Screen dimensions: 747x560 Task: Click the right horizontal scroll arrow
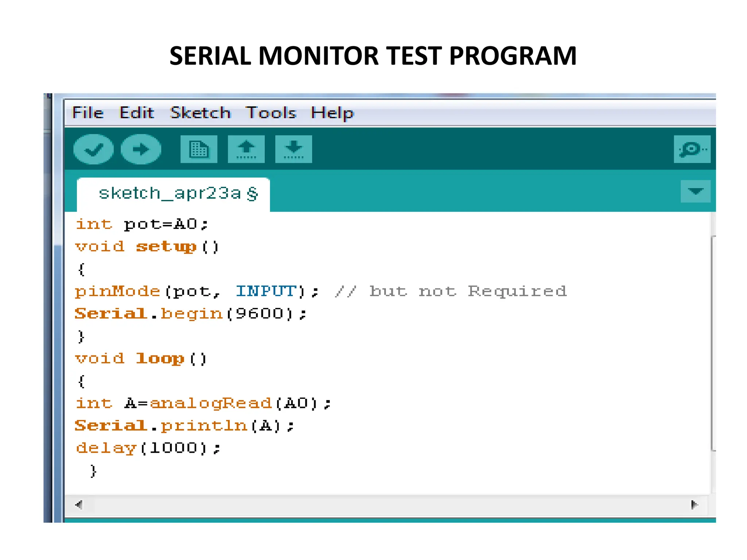point(694,505)
